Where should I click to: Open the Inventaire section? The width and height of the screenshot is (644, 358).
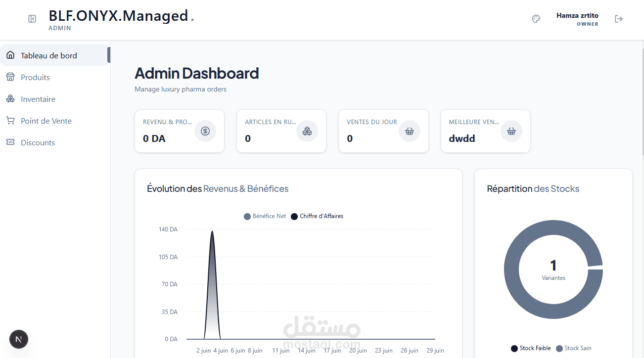tap(55, 99)
